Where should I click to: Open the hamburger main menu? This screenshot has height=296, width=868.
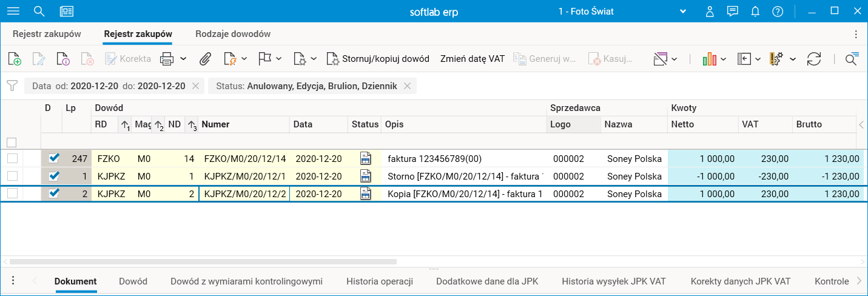click(x=13, y=12)
